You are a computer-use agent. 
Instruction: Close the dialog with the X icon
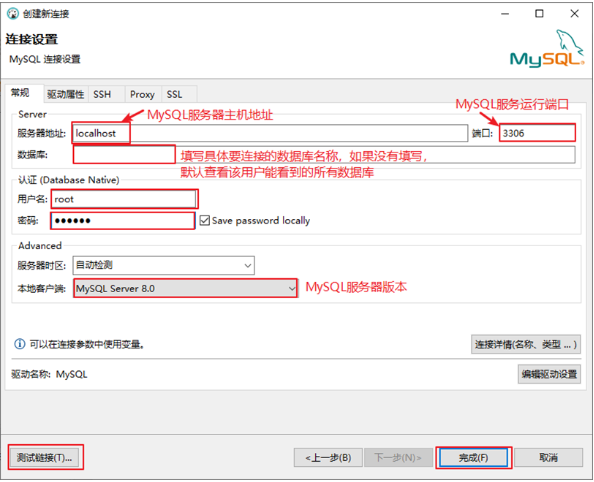pyautogui.click(x=574, y=14)
